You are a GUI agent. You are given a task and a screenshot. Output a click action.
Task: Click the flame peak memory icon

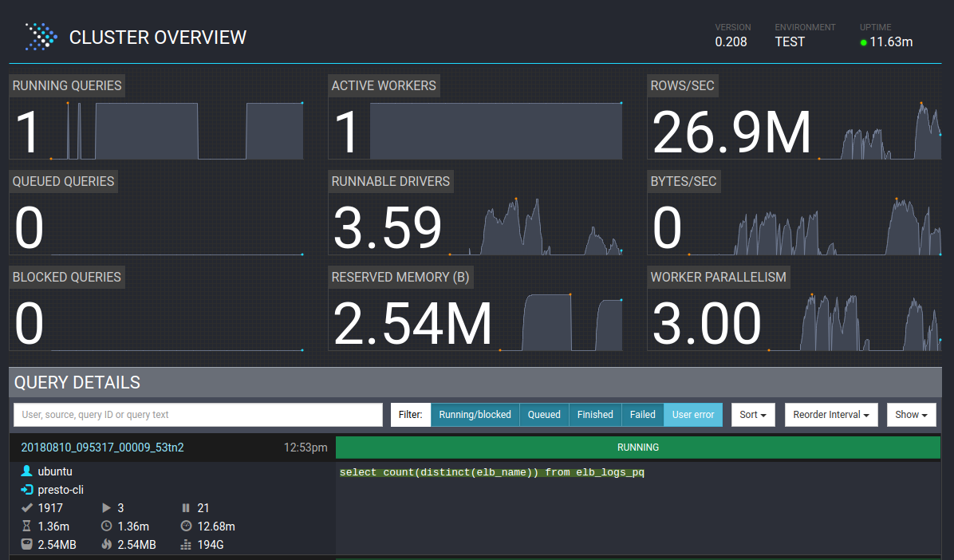click(106, 544)
